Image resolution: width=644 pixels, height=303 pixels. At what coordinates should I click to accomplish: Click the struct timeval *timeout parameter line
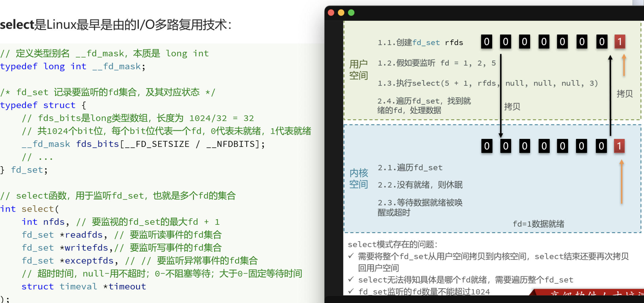(x=84, y=286)
